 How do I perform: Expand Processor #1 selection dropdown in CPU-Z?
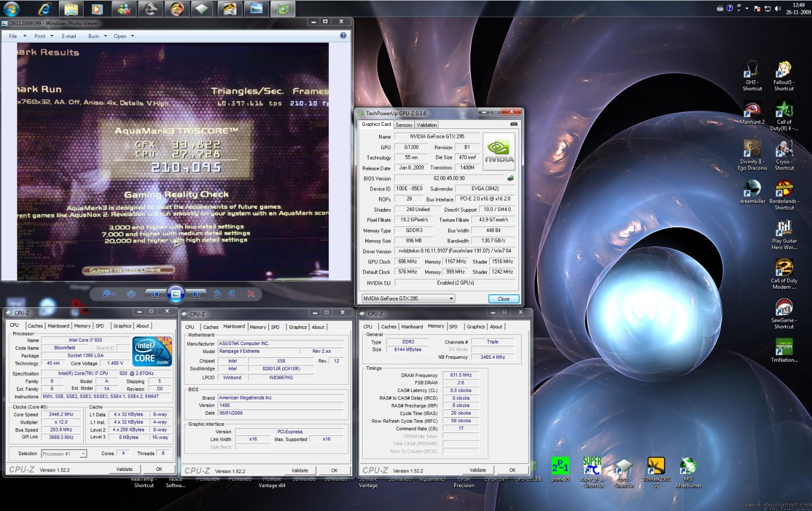83,454
